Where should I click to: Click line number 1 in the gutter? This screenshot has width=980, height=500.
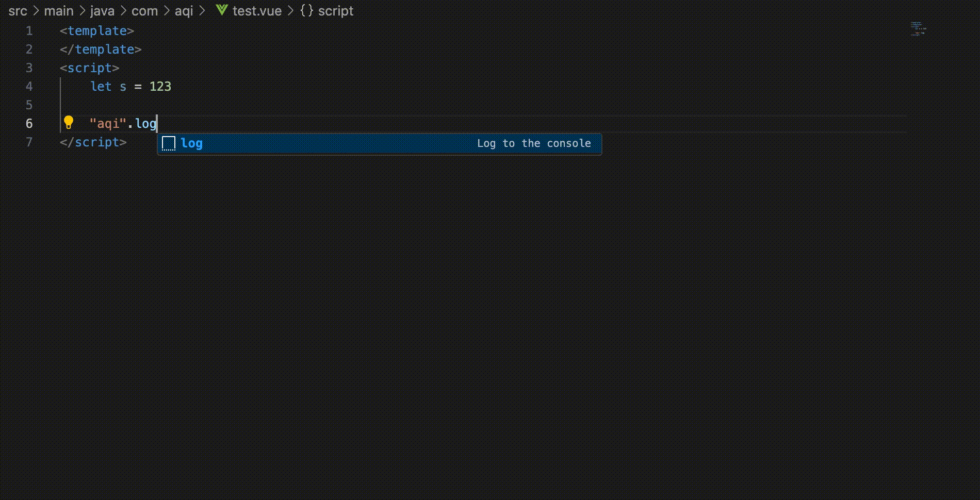pos(29,31)
